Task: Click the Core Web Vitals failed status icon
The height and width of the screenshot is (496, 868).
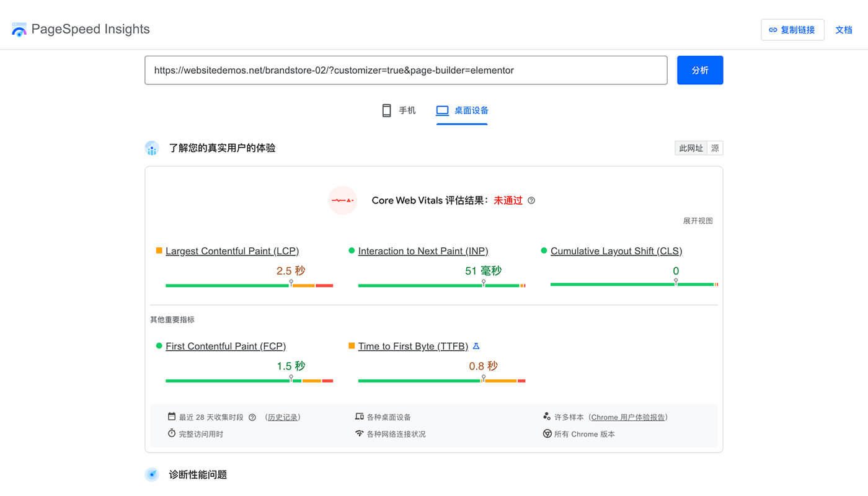Action: [x=342, y=200]
